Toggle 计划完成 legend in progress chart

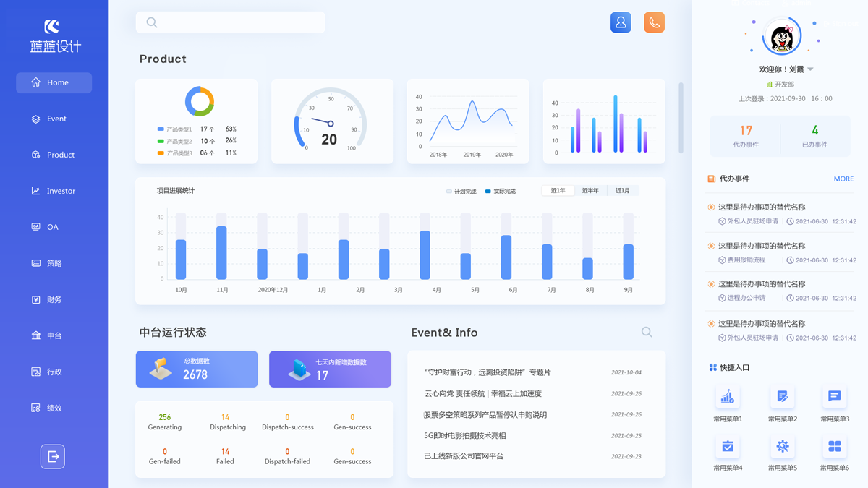(461, 192)
